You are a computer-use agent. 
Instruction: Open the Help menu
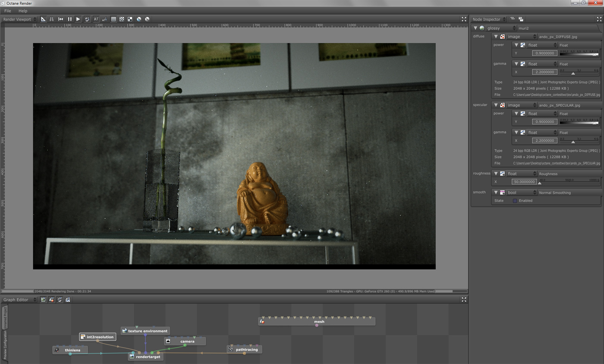23,11
